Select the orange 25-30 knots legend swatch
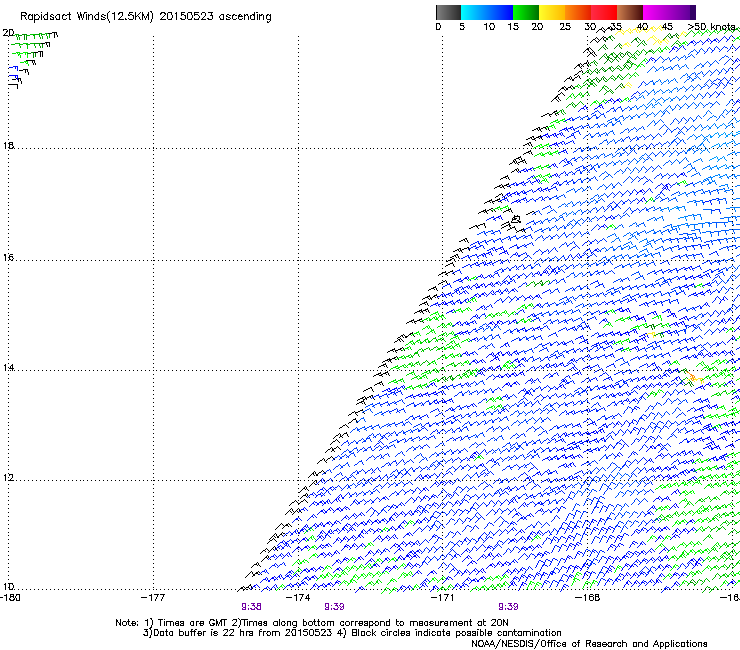Screen dimensions: 740x650 point(578,12)
